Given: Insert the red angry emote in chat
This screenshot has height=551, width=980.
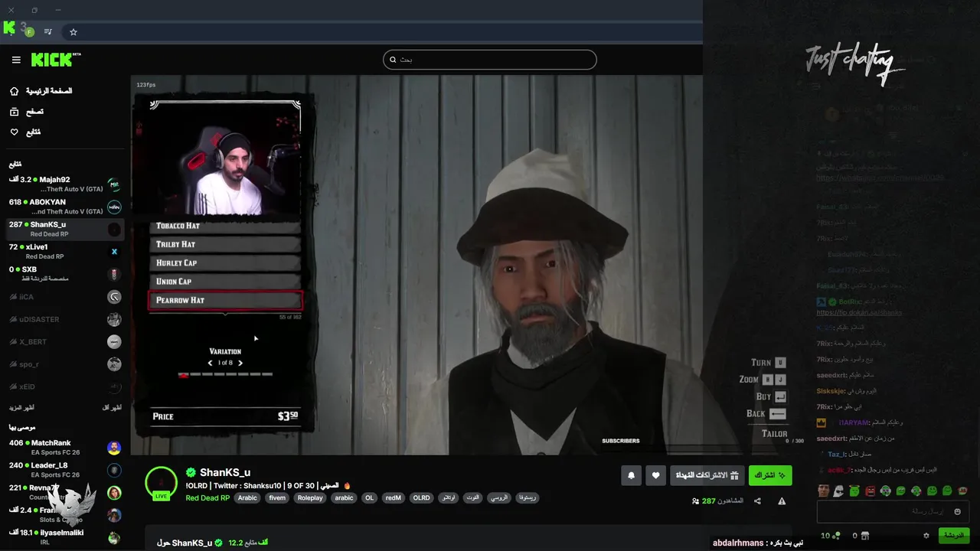Looking at the screenshot, I should pos(870,491).
